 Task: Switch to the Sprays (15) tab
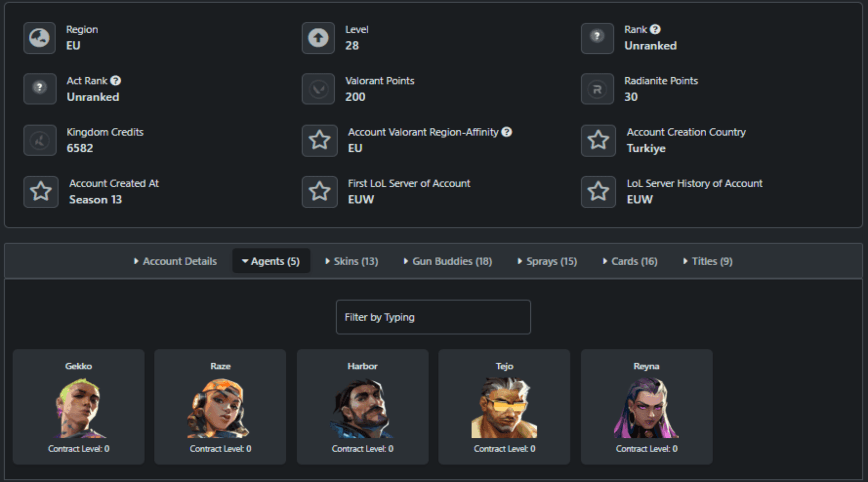point(547,261)
